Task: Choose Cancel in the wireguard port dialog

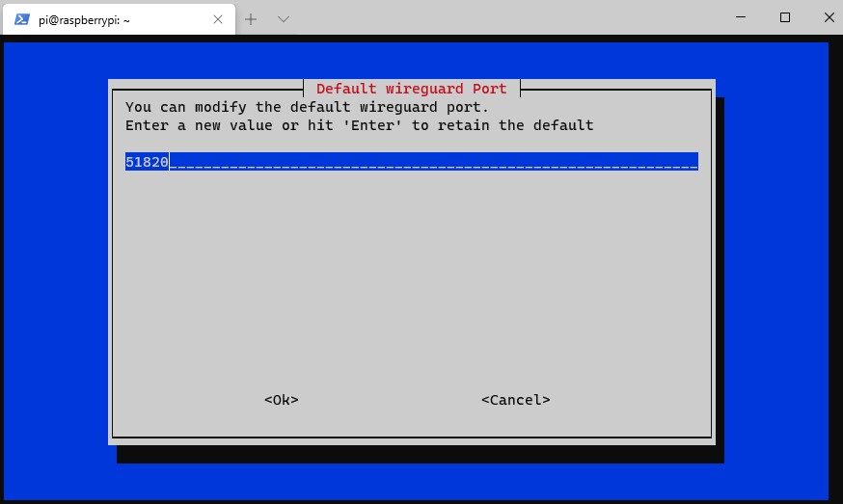Action: tap(516, 400)
